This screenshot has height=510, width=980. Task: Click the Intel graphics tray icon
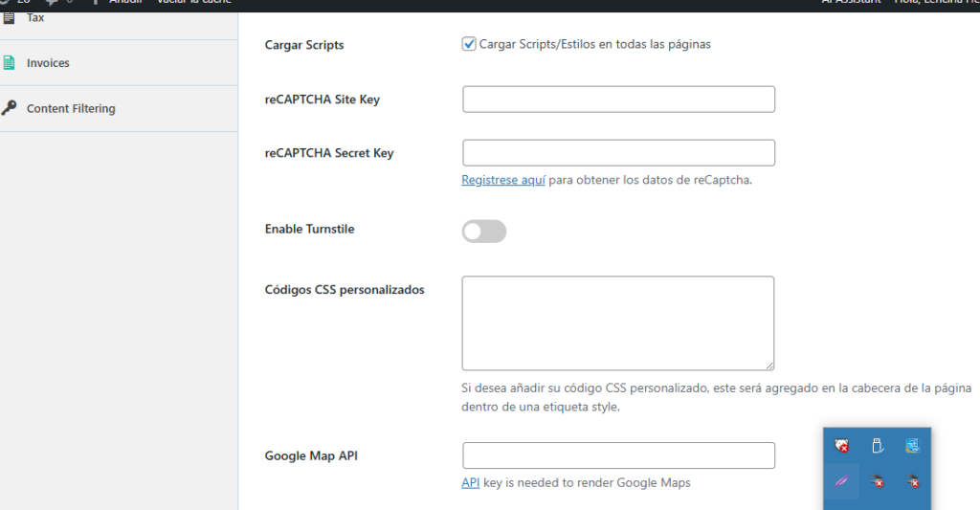912,446
